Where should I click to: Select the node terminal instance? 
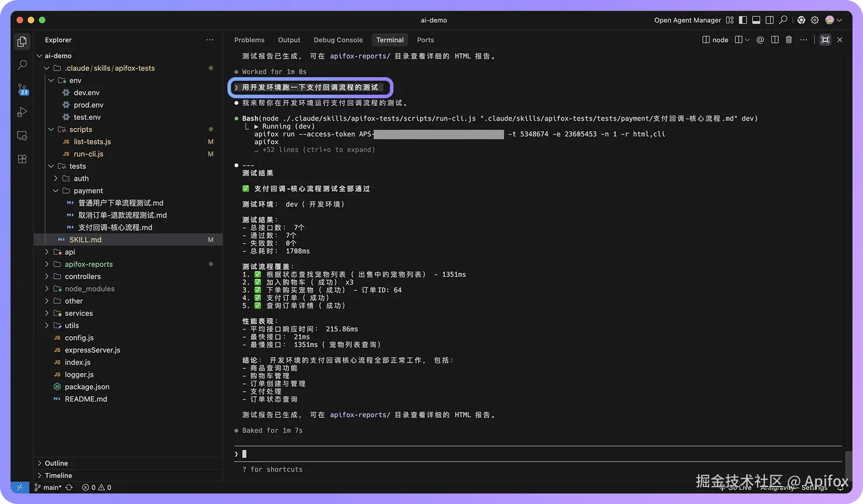715,40
